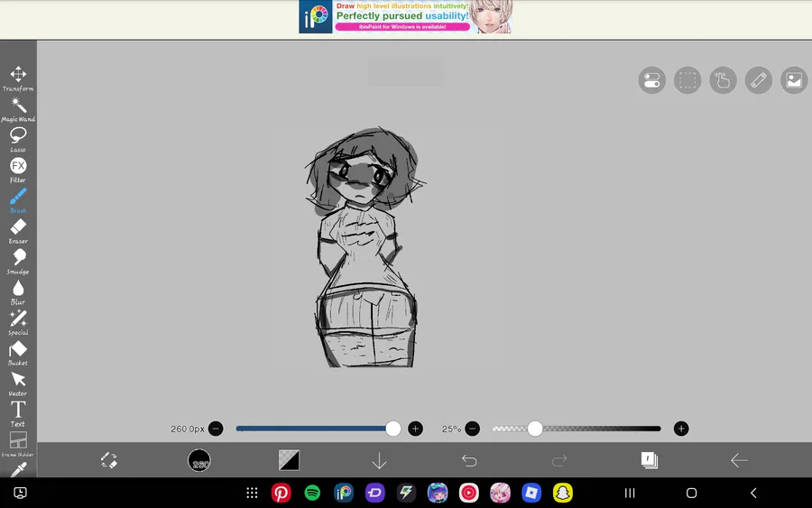Screen dimensions: 812x508
Task: Tap the Android home button
Action: click(x=691, y=493)
